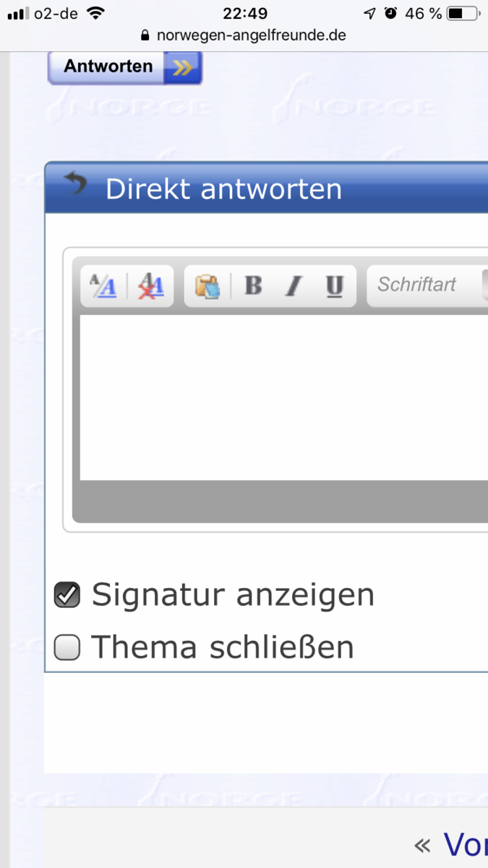The image size is (488, 868).
Task: Switch editor mode with the A/A icon
Action: [103, 286]
